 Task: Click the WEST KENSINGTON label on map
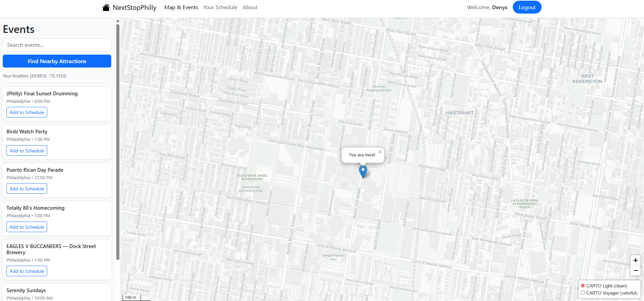point(587,79)
